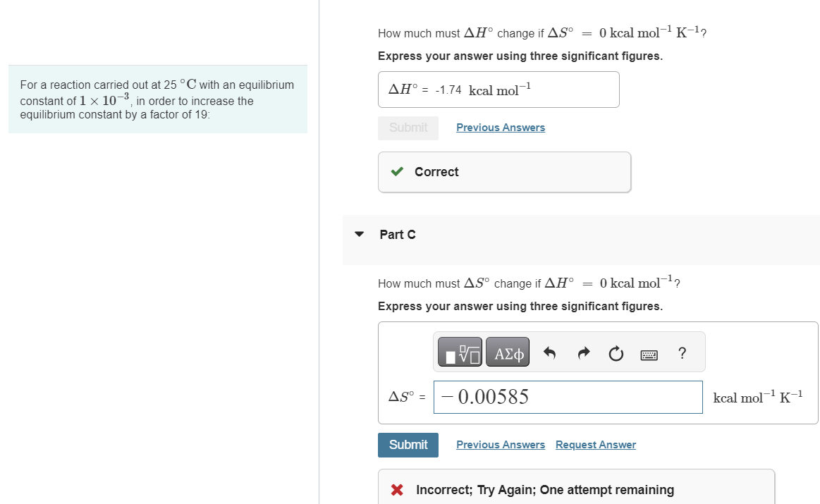Select the highlighted problem statement box
Screen dimensions: 820x504
[157, 99]
